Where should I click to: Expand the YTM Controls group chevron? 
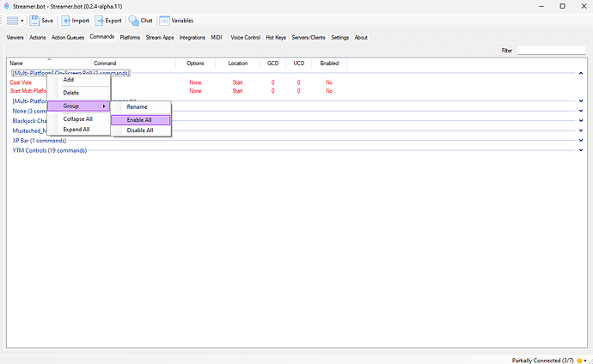tap(581, 150)
